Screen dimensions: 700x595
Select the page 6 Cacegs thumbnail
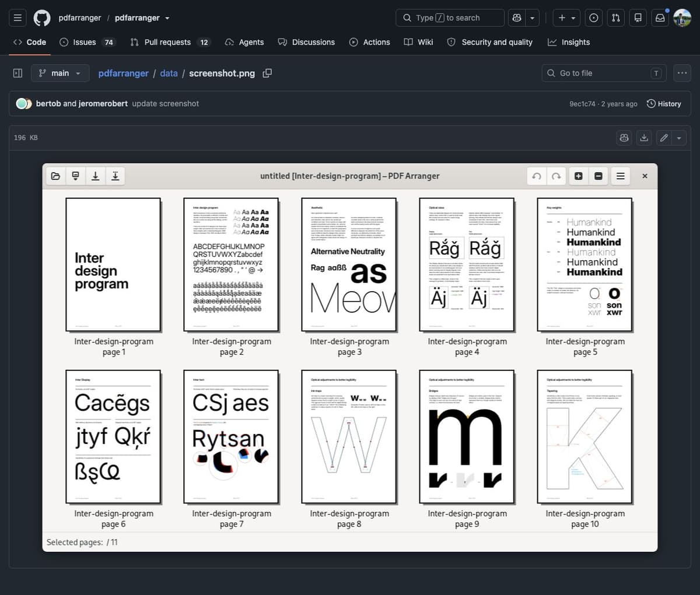(113, 436)
